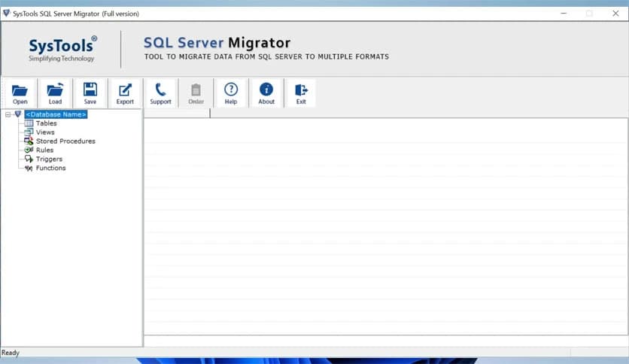
Task: Click the Load toolbar icon
Action: click(x=55, y=93)
